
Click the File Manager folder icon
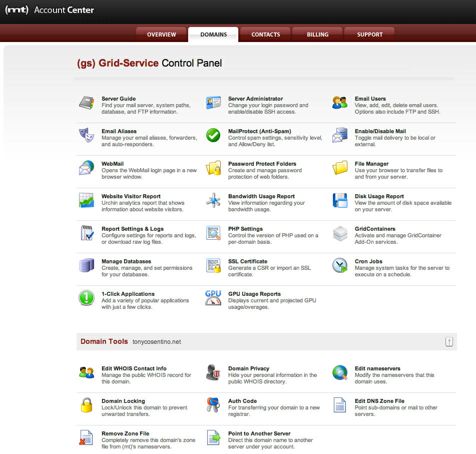click(x=340, y=168)
